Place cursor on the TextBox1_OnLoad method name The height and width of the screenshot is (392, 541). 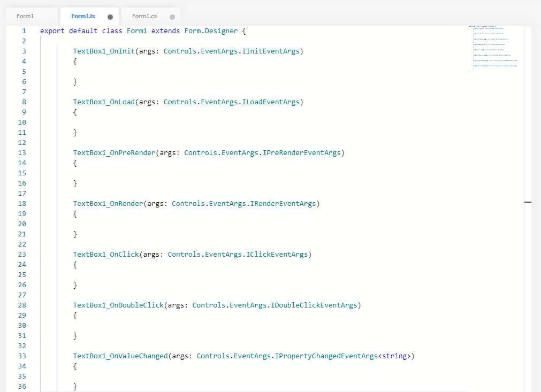104,102
